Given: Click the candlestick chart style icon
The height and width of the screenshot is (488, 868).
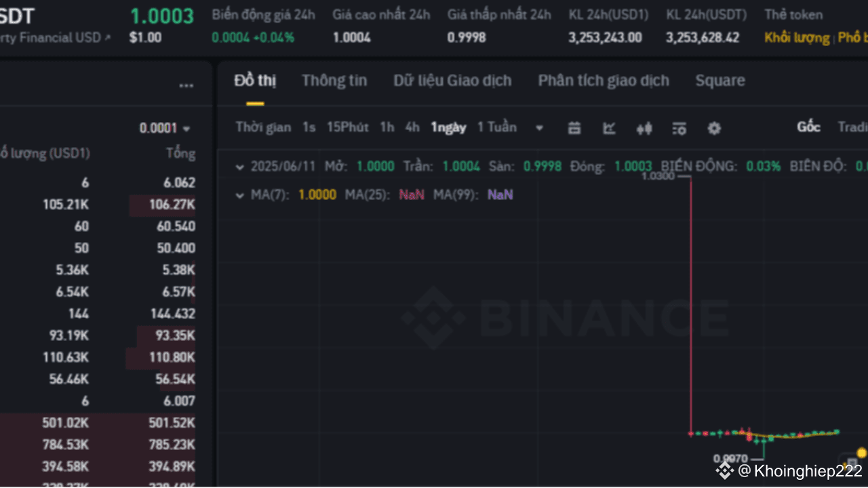Looking at the screenshot, I should [644, 127].
